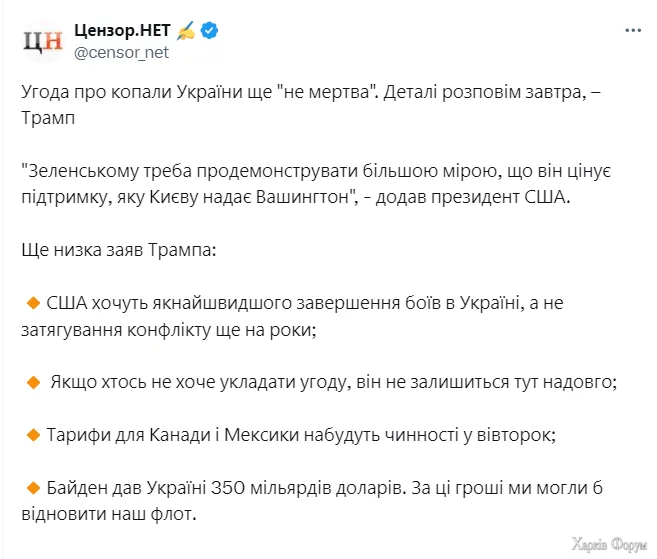
Task: Click the orange diamond before "США хочуть"
Action: point(32,301)
